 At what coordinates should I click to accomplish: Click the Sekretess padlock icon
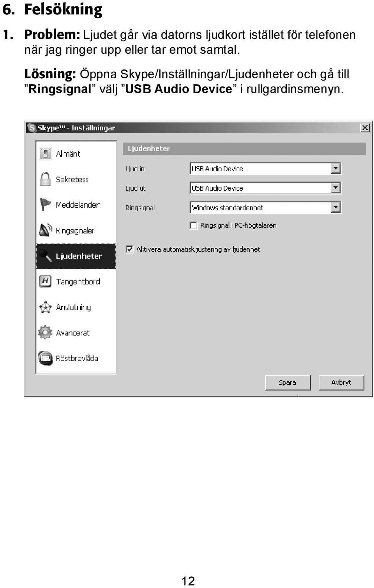pos(45,179)
